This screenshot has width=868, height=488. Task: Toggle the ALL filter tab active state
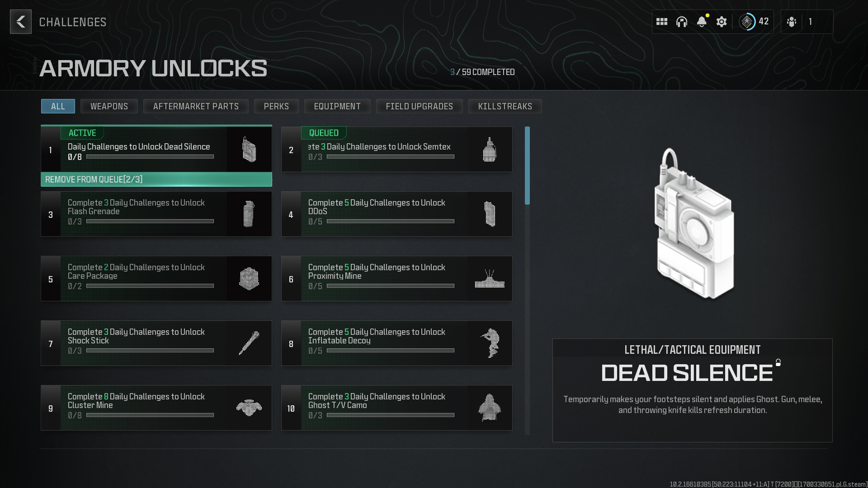[58, 106]
